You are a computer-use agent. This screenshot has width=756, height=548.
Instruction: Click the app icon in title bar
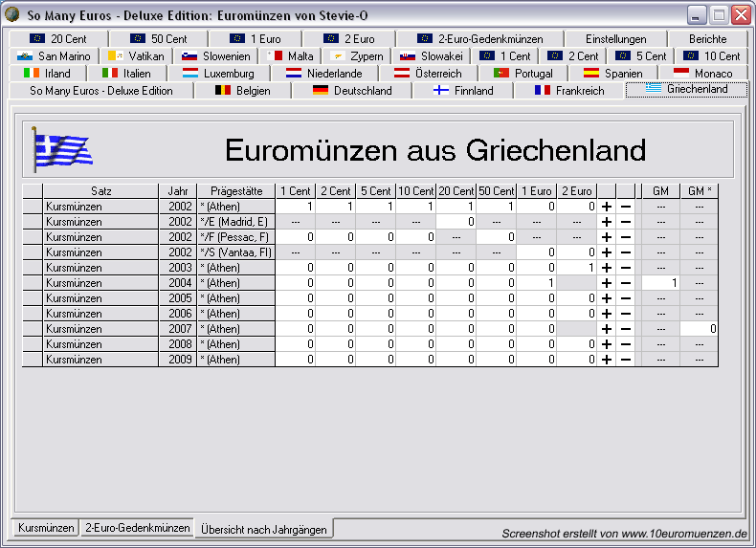[x=12, y=16]
